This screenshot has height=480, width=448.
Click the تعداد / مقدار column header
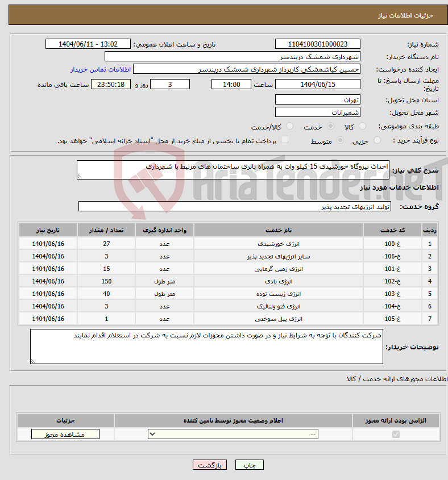(x=106, y=230)
